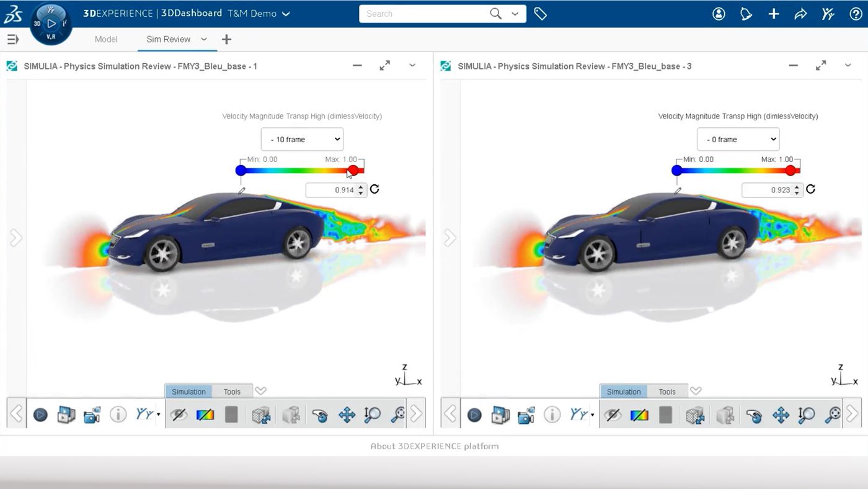Expand the T&M Demo dashboard dropdown
The height and width of the screenshot is (489, 868).
coord(285,13)
